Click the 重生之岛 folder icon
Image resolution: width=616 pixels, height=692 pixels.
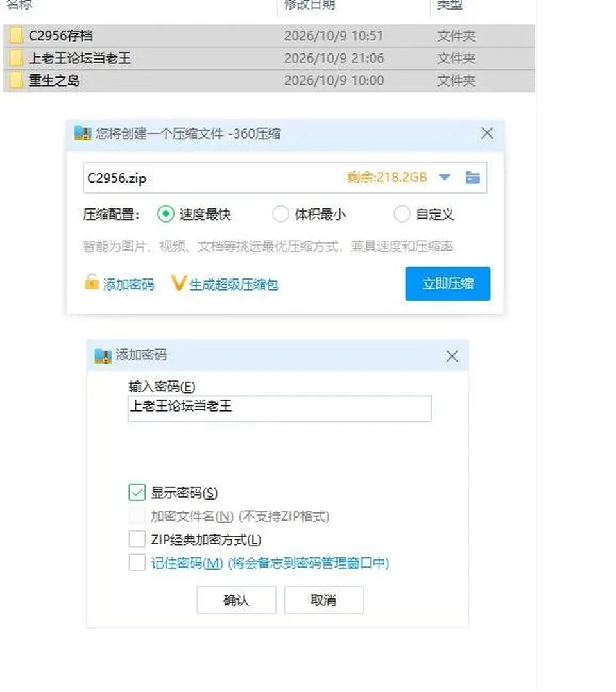point(16,81)
